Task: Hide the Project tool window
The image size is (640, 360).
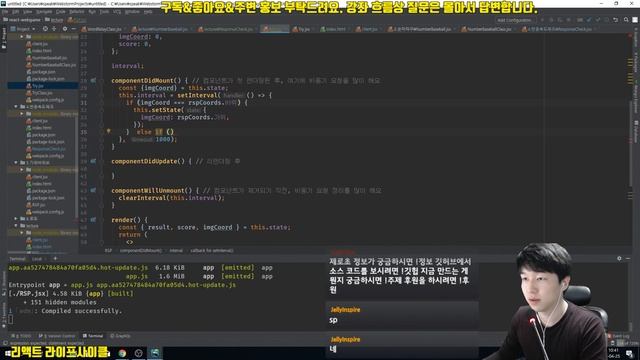Action: point(73,29)
